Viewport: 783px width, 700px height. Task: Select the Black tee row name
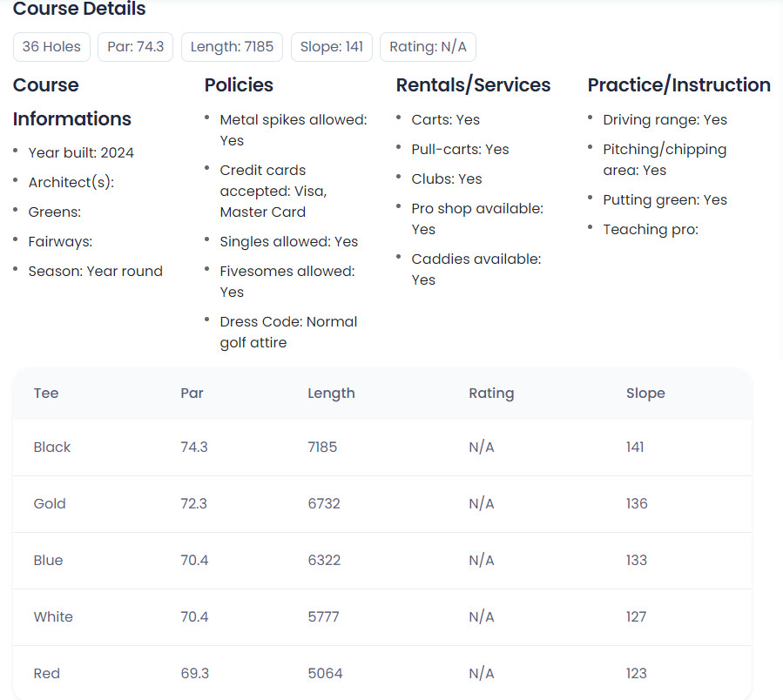click(52, 447)
